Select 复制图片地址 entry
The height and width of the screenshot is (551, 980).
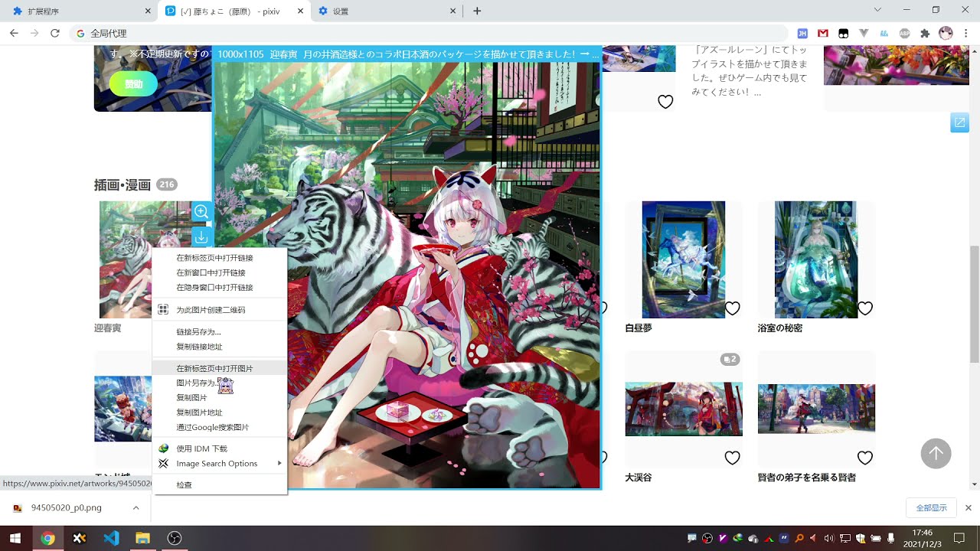[220, 412]
